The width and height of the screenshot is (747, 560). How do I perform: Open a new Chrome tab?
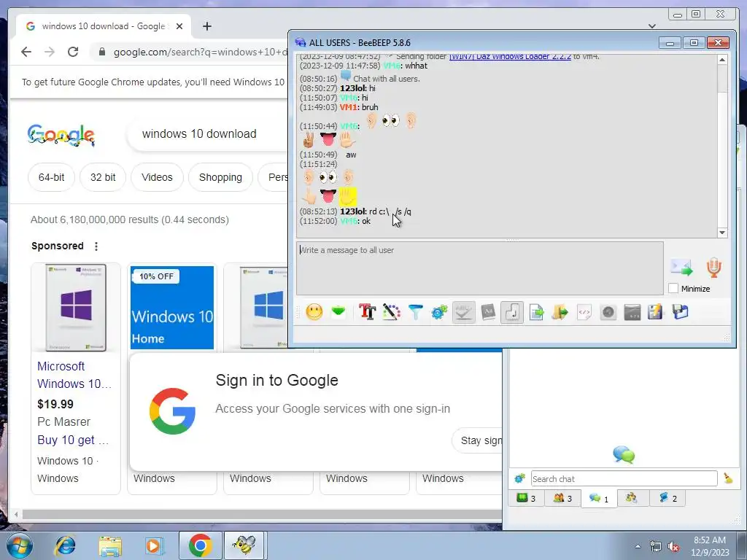[206, 26]
